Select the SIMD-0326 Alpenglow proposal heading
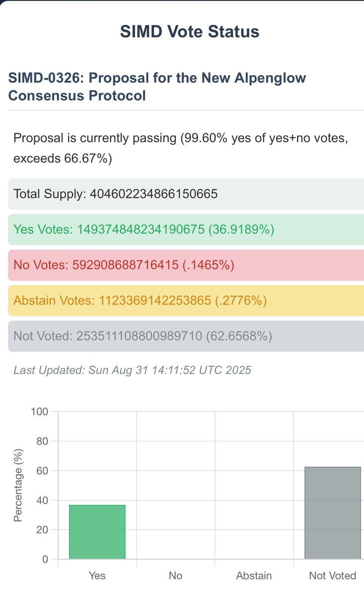The height and width of the screenshot is (597, 364). coord(157,86)
